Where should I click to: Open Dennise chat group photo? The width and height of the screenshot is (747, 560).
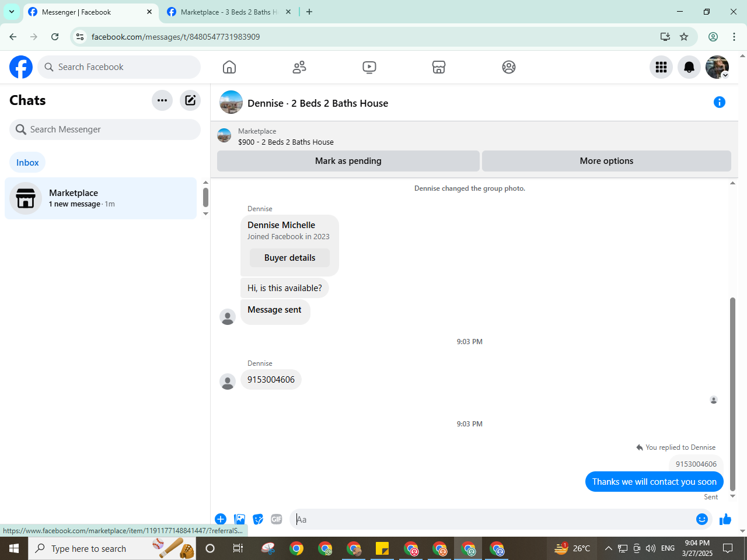pyautogui.click(x=231, y=102)
